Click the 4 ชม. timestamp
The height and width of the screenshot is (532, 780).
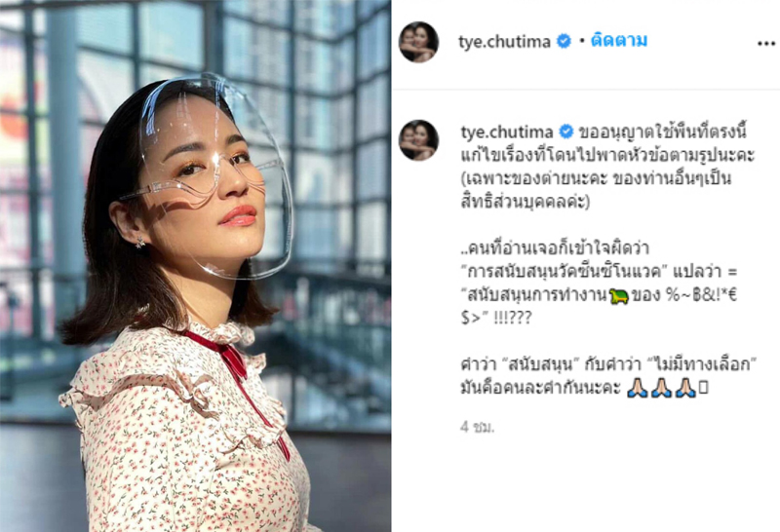click(x=477, y=427)
